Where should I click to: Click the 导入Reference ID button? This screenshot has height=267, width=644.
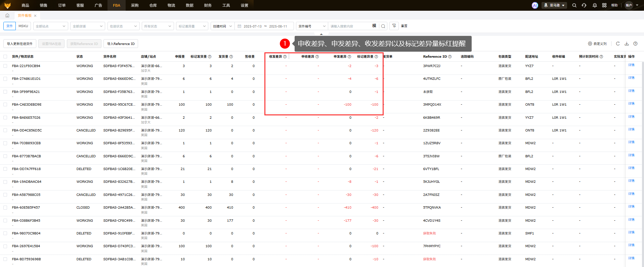click(x=121, y=44)
